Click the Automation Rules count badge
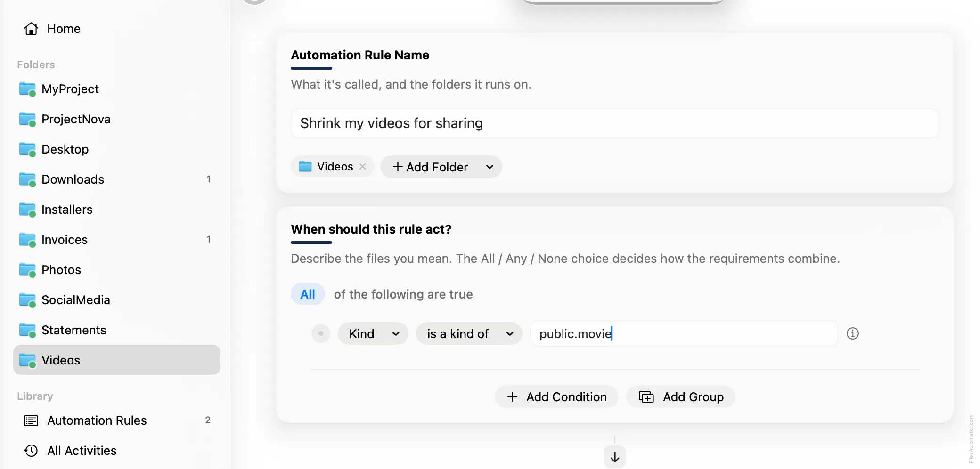This screenshot has height=469, width=980. tap(208, 420)
